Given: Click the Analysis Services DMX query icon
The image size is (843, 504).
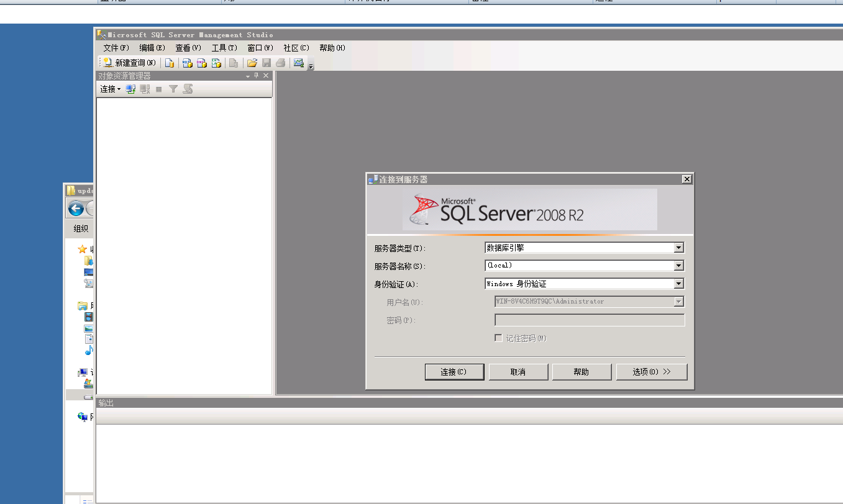Looking at the screenshot, I should click(201, 63).
